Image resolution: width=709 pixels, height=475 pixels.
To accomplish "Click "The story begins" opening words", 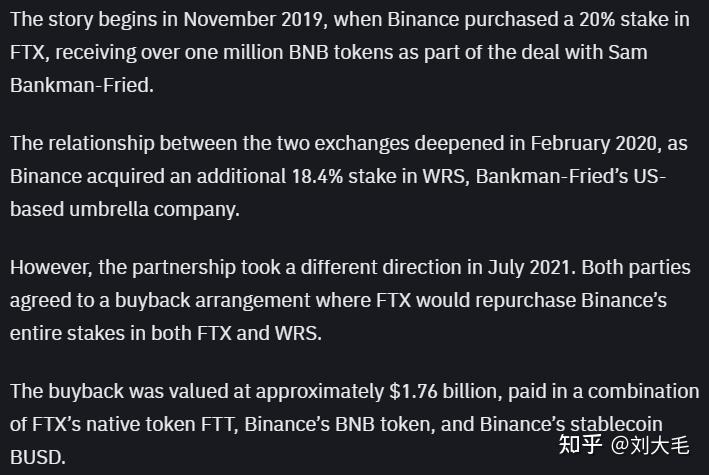I will click(77, 19).
